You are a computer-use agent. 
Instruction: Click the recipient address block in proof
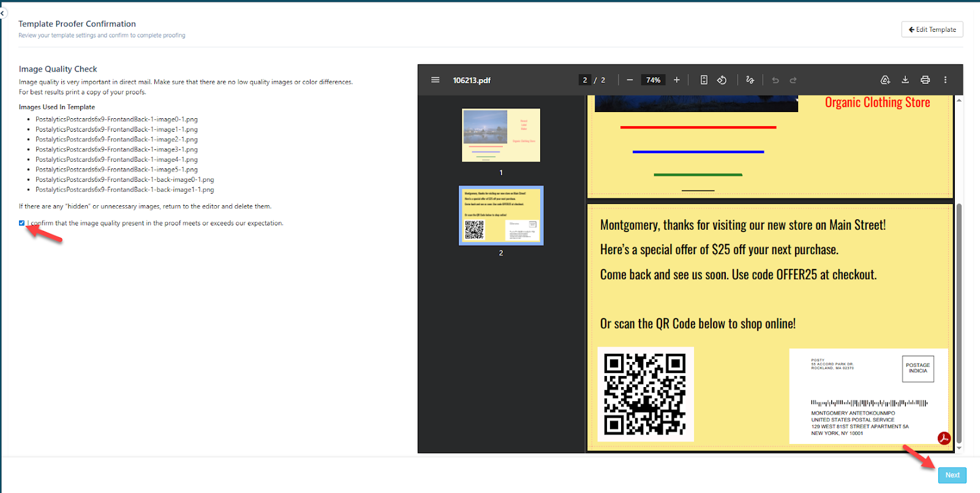(860, 423)
